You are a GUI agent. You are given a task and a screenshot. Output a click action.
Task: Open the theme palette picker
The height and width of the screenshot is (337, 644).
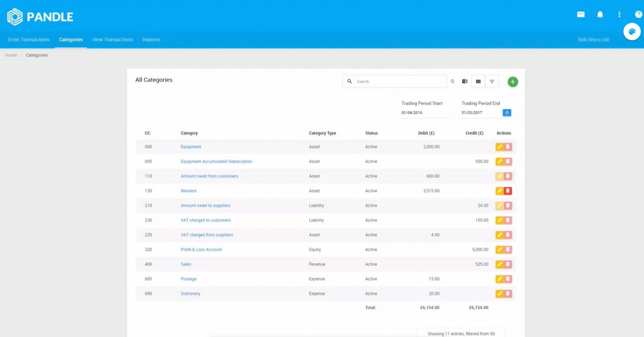tap(631, 31)
